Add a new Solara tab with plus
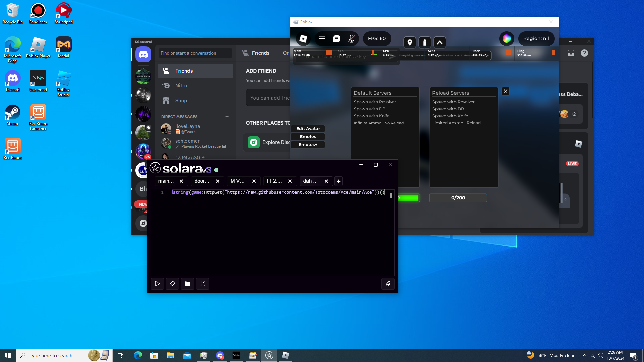 click(338, 181)
